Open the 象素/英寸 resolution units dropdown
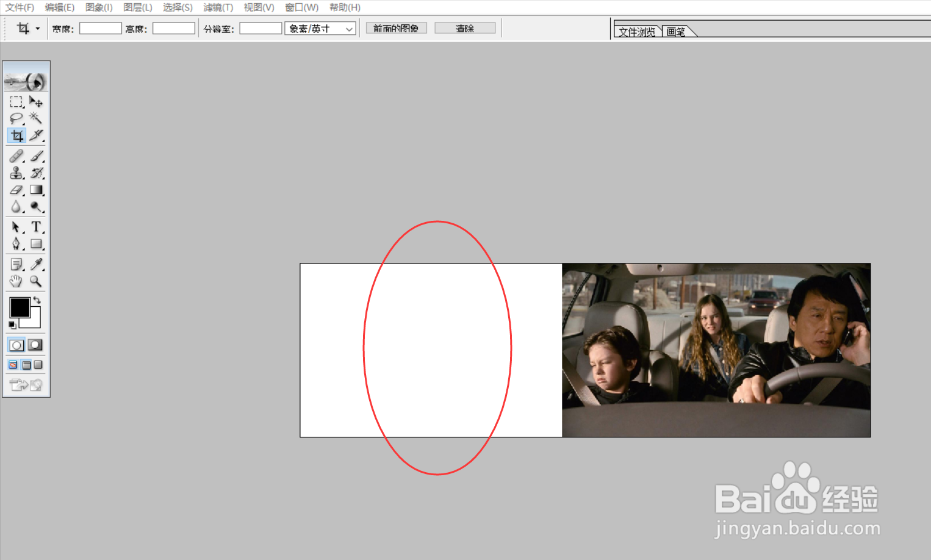The height and width of the screenshot is (560, 931). pyautogui.click(x=320, y=29)
